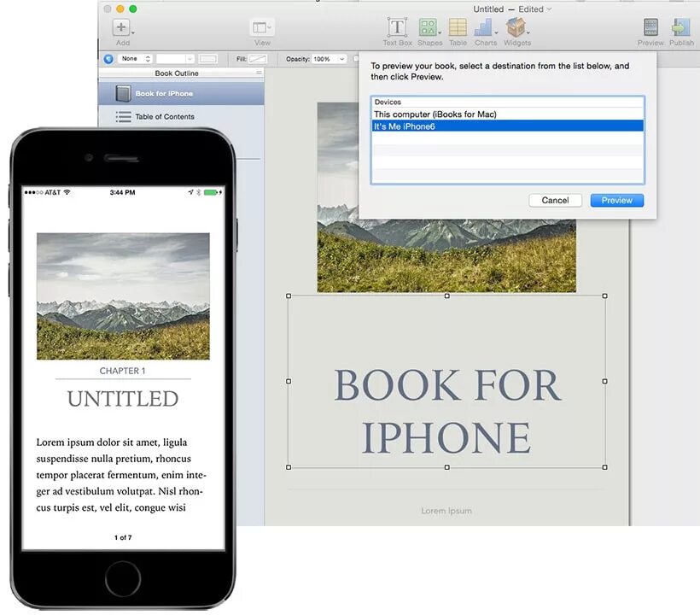Image resolution: width=700 pixels, height=615 pixels.
Task: Click the bottom-right handle of title box
Action: tap(605, 467)
